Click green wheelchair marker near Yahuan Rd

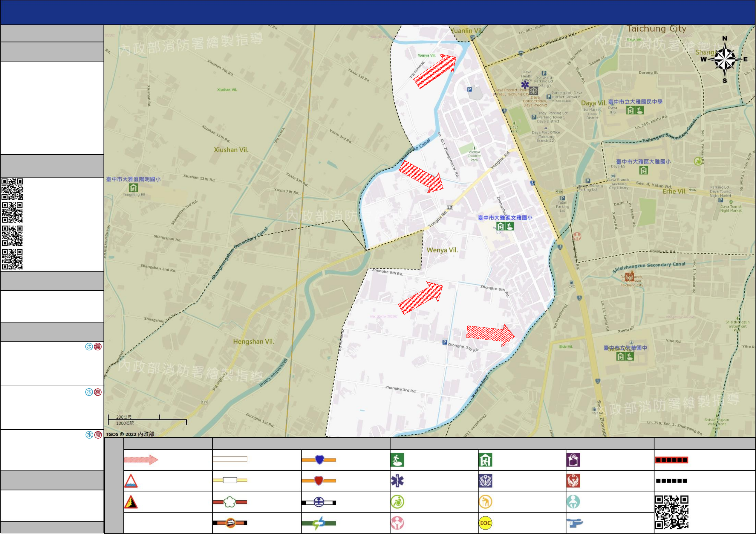(x=698, y=161)
